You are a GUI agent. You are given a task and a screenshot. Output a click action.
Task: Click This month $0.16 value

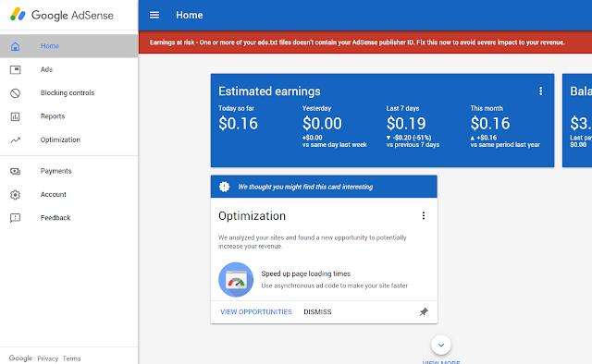[490, 124]
